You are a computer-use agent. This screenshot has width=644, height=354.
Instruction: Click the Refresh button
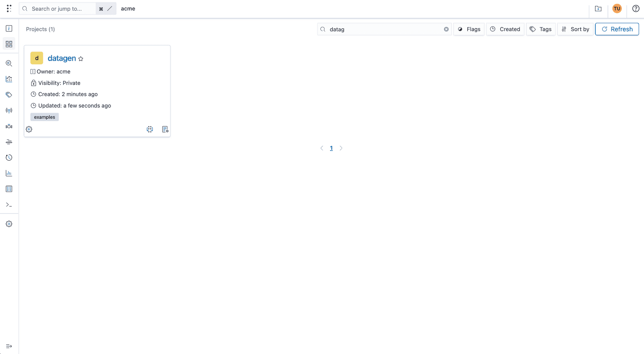(x=617, y=29)
